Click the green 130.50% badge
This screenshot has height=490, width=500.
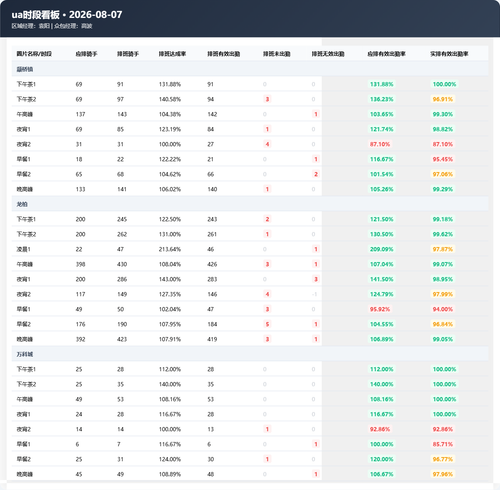tap(382, 234)
